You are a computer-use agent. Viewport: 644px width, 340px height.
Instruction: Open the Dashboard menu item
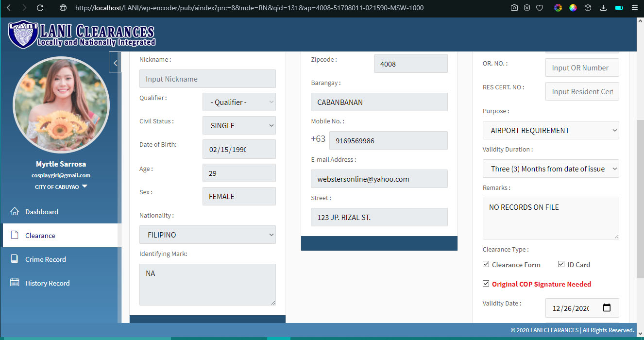pos(42,212)
